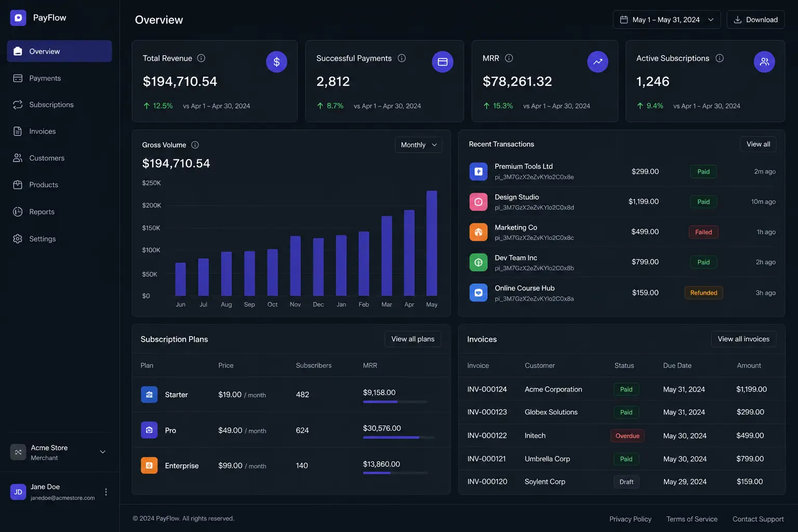Click the Design Studio transaction icon
The height and width of the screenshot is (532, 798).
pyautogui.click(x=478, y=202)
